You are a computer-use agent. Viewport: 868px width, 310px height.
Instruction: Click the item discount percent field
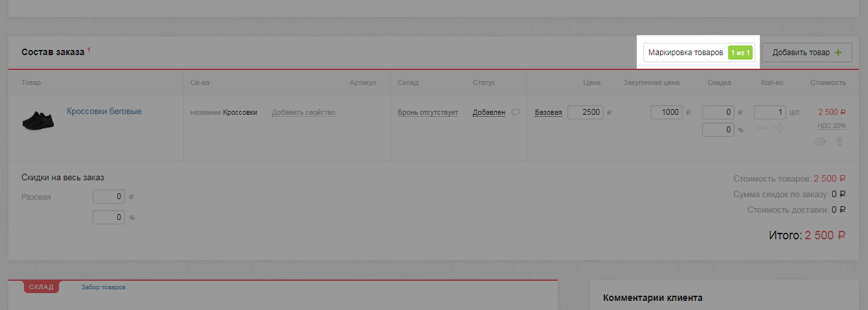(x=718, y=130)
